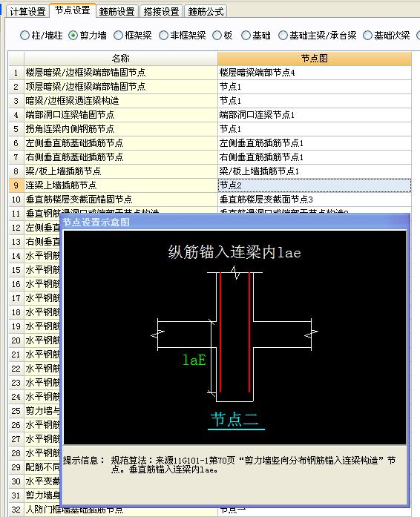The image size is (420, 517).
Task: Select row 拐角连梁内侧钢筋节点
Action: 121,129
